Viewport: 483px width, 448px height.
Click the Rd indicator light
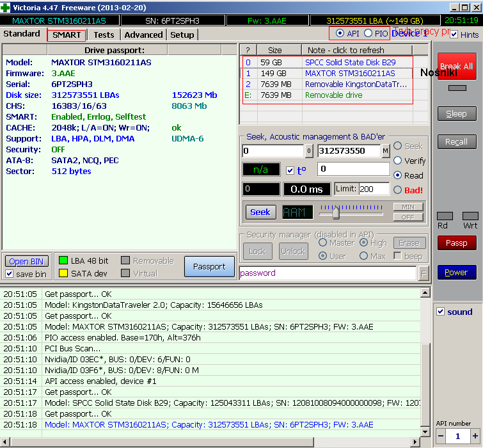click(445, 216)
